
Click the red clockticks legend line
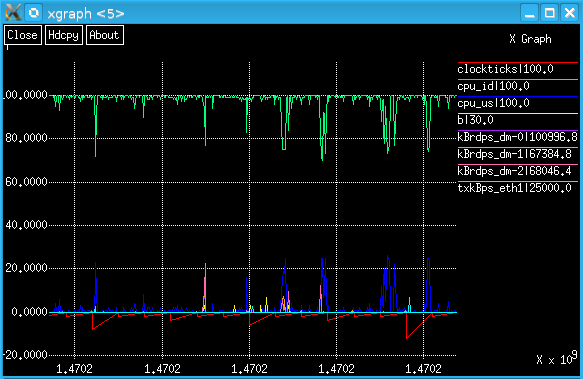pyautogui.click(x=518, y=62)
